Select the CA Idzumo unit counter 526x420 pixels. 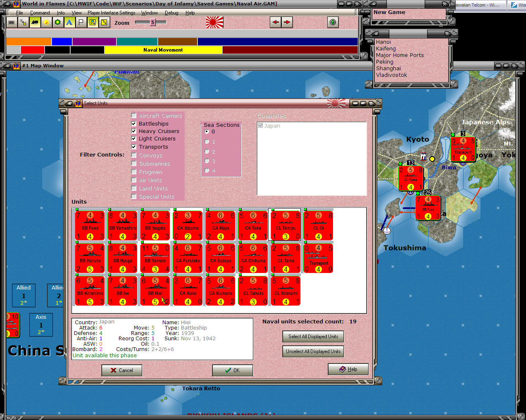(188, 225)
